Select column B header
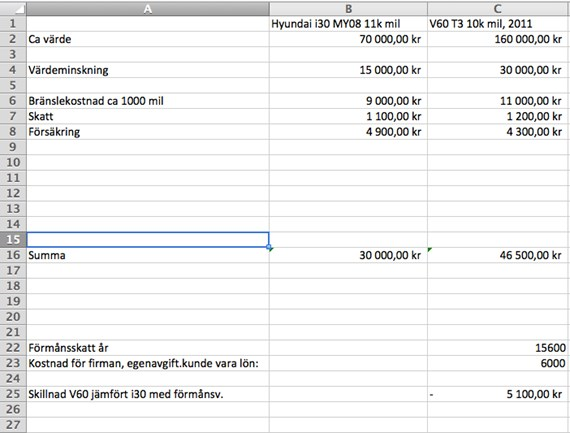The width and height of the screenshot is (570, 433). (348, 9)
